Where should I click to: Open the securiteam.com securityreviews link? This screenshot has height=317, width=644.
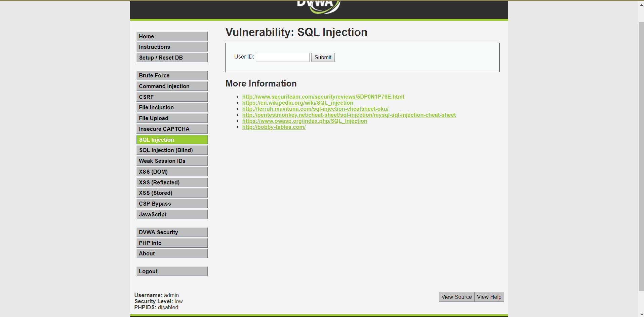point(323,97)
